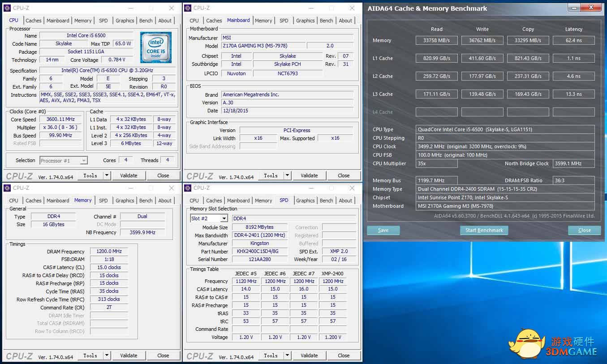The width and height of the screenshot is (607, 364).
Task: Click the Save button in AIDA64
Action: 383,230
